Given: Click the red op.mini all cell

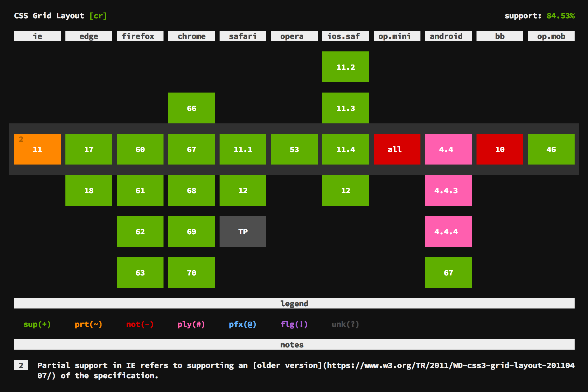Looking at the screenshot, I should tap(397, 149).
